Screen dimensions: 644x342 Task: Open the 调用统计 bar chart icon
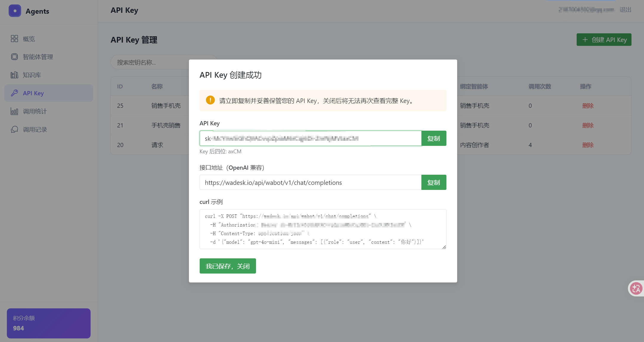14,111
